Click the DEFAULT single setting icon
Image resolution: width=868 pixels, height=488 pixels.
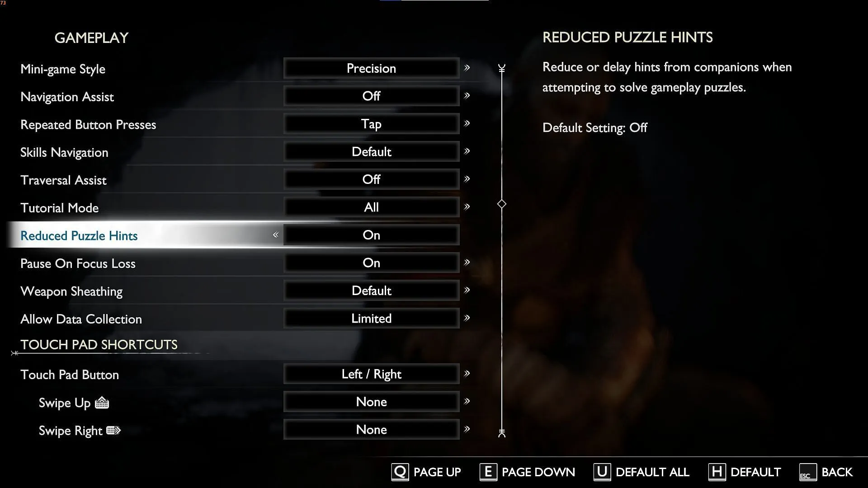[715, 472]
